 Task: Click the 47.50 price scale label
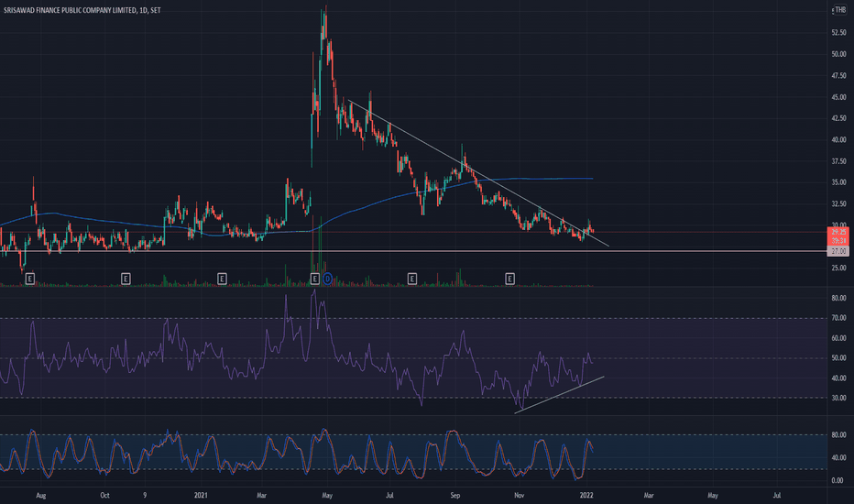point(838,76)
